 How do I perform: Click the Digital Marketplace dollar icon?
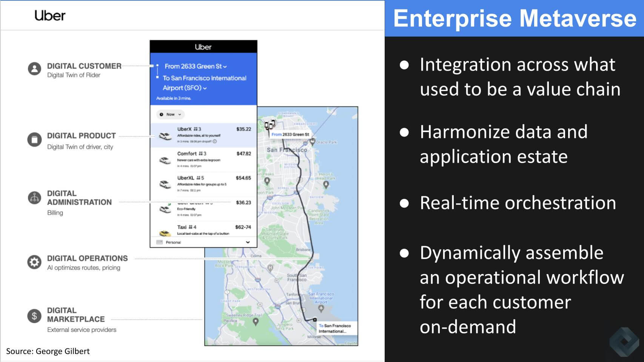(x=34, y=316)
